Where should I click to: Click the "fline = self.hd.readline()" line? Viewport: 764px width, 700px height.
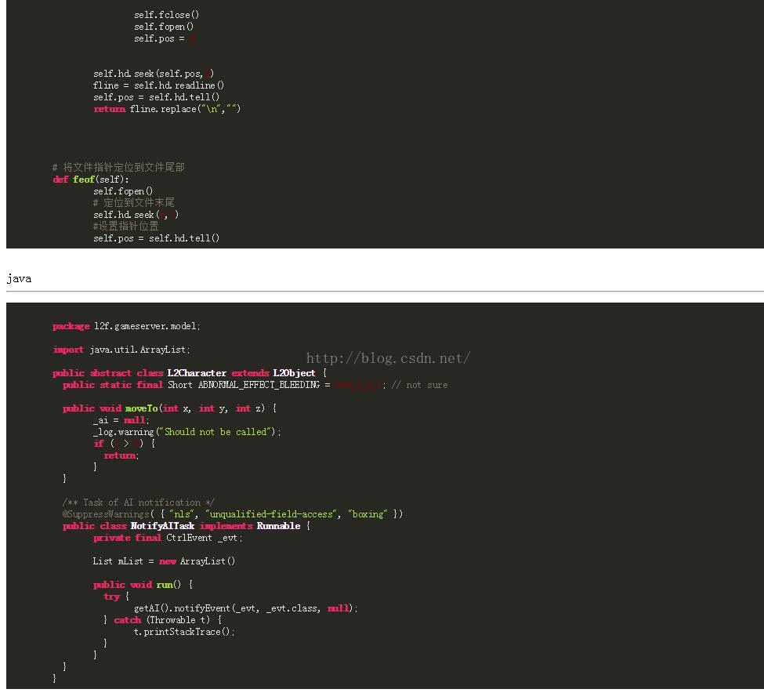coord(158,85)
